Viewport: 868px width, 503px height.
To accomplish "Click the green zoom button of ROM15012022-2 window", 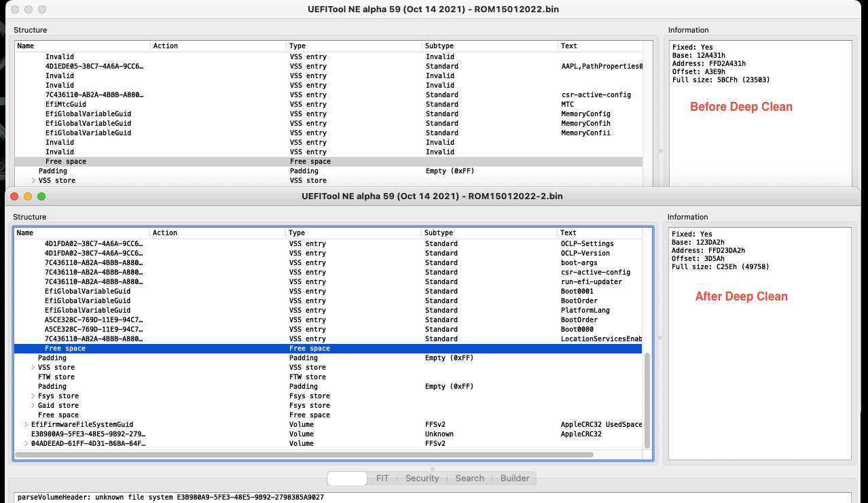I will coord(41,196).
